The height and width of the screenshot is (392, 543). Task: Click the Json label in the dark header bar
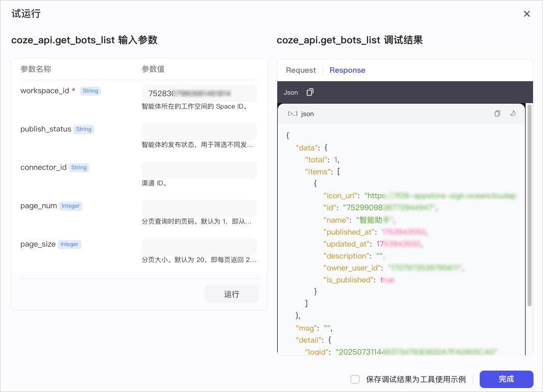[x=291, y=92]
